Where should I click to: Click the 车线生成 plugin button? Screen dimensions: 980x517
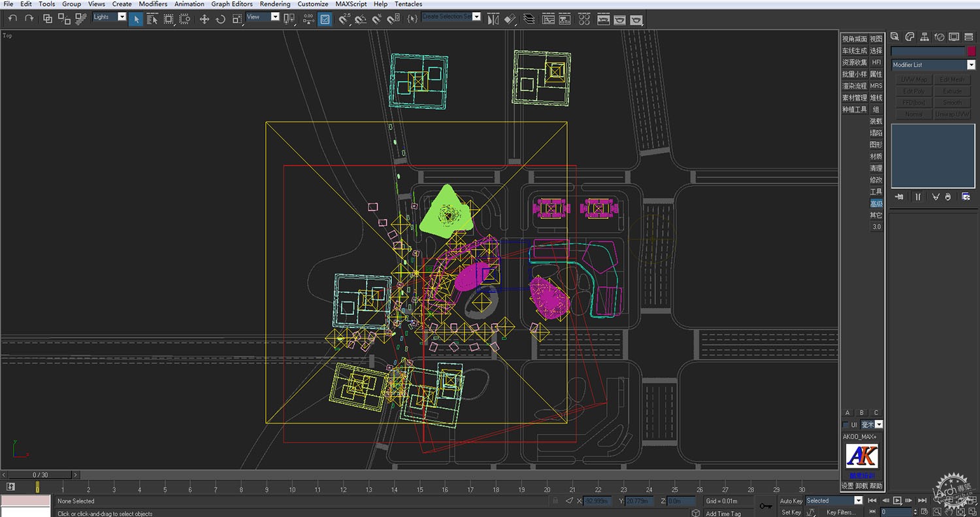tap(855, 51)
